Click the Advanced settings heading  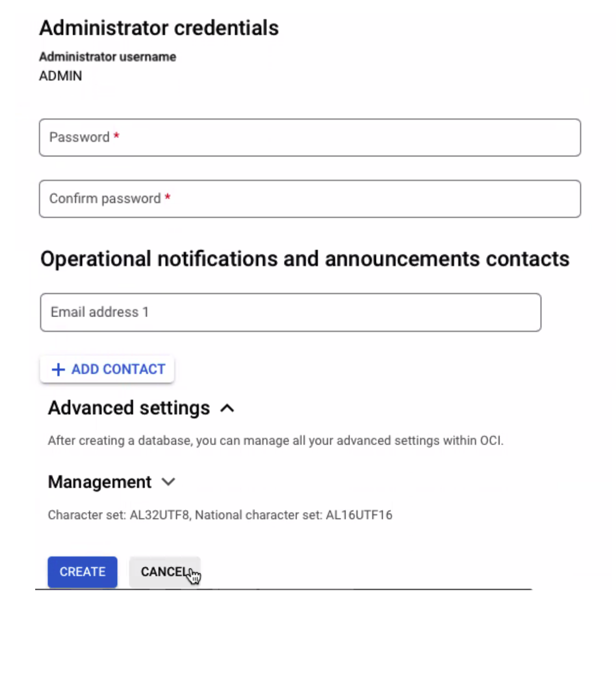point(128,408)
